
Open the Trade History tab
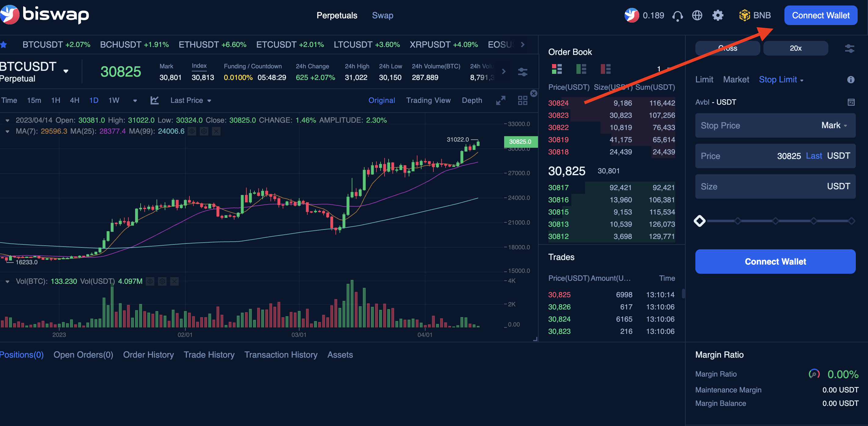pyautogui.click(x=209, y=355)
